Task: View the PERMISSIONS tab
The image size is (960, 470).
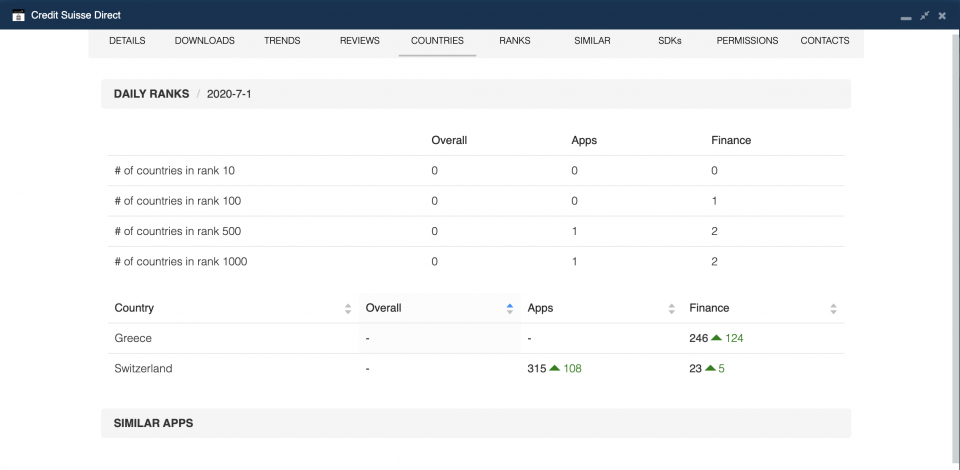Action: click(747, 41)
